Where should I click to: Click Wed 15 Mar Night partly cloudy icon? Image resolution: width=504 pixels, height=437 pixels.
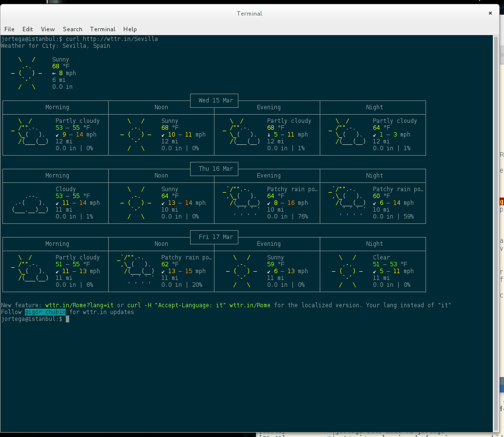(x=347, y=131)
